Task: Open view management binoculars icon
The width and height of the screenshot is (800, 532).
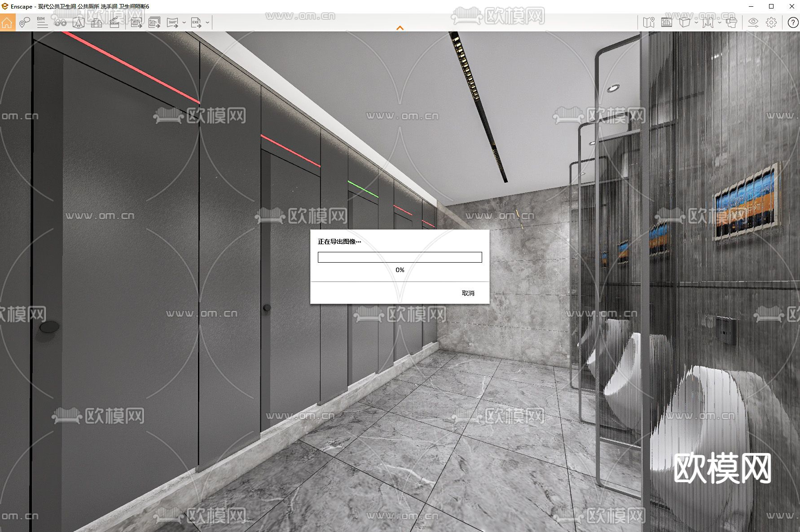Action: tap(61, 22)
